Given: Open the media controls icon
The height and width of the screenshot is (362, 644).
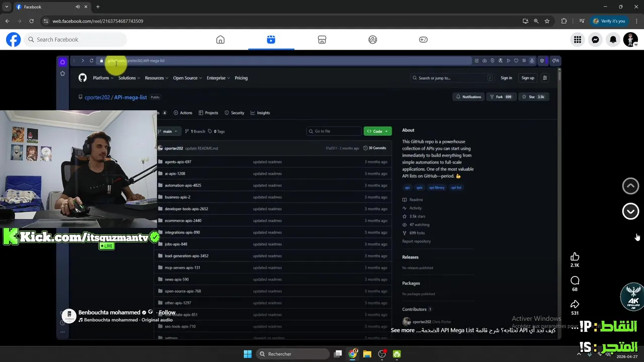Looking at the screenshot, I should click(x=582, y=21).
